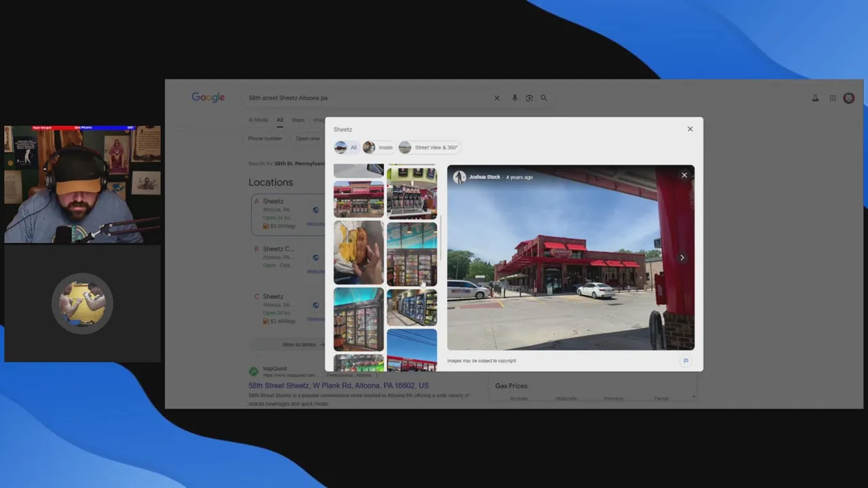The height and width of the screenshot is (488, 868).
Task: Select location C Sheetz listing
Action: (288, 308)
